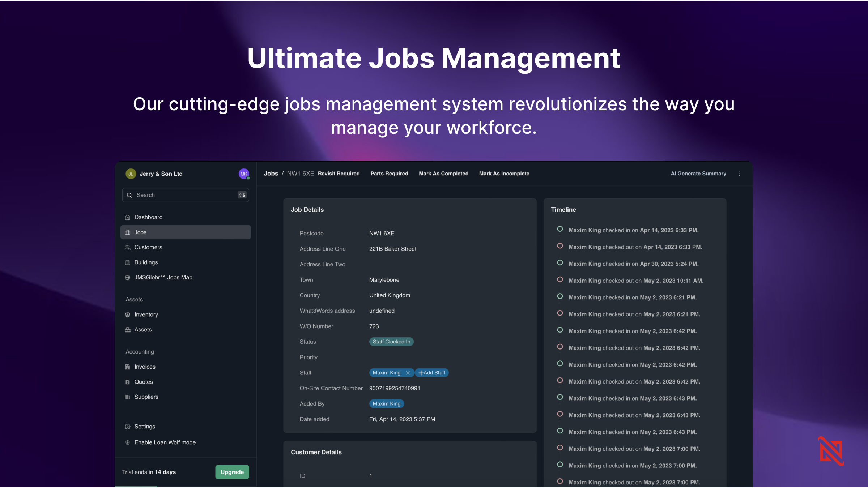Select the Jobs briefcase icon in sidebar
This screenshot has height=488, width=868.
128,232
